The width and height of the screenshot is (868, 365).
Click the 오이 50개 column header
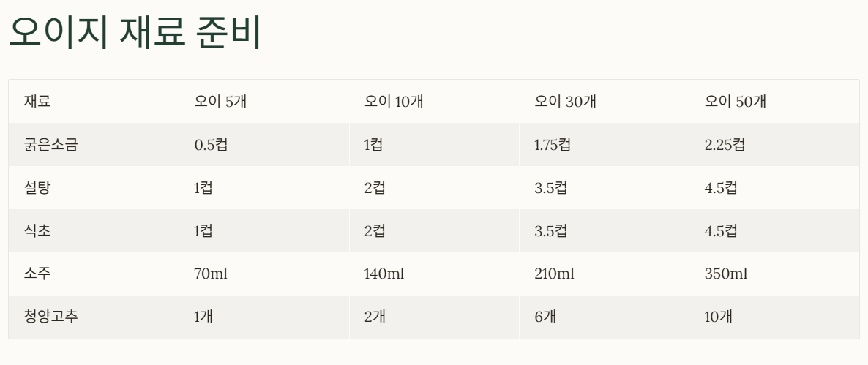coord(774,102)
